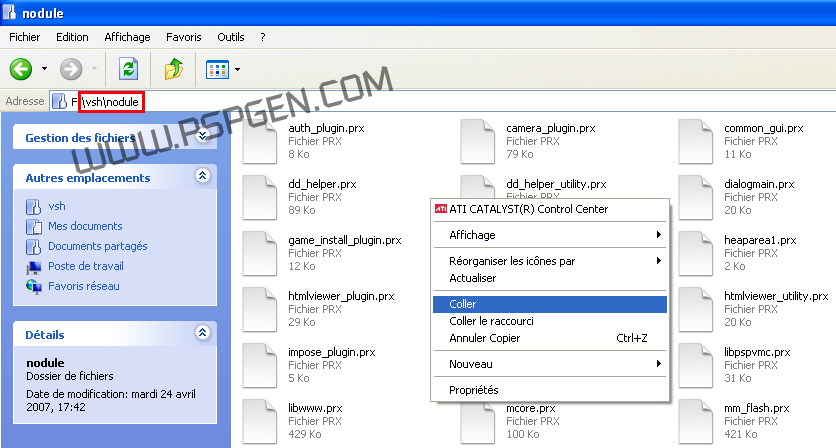Open the Views button dropdown arrow
Screen dimensions: 836x448
tap(237, 69)
